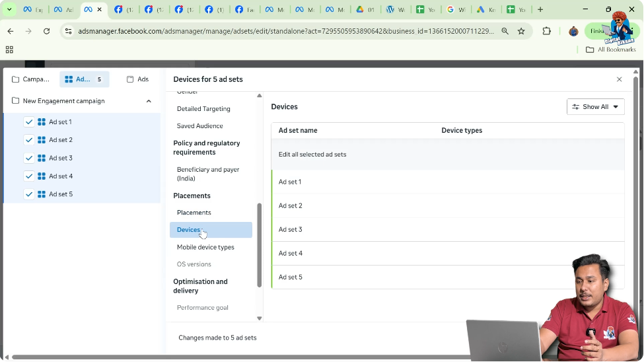
Task: Click the address bar URL
Action: pos(286,31)
